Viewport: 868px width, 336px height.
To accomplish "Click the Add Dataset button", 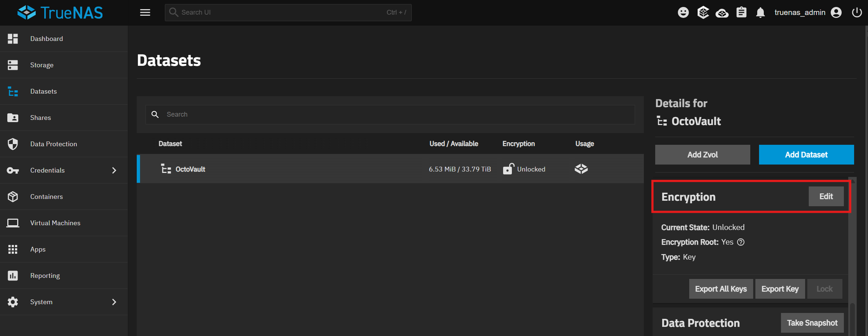I will tap(806, 155).
